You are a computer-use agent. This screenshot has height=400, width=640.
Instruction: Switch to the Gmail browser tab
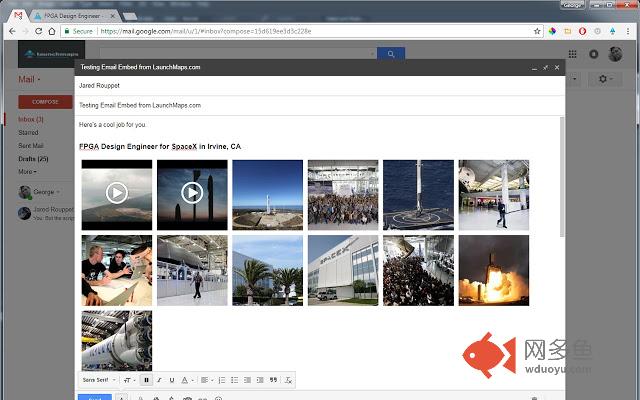pyautogui.click(x=18, y=16)
